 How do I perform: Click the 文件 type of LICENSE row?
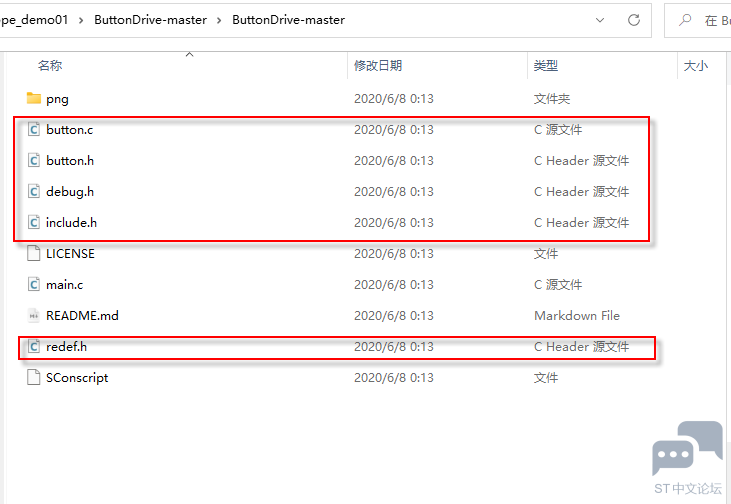click(546, 254)
